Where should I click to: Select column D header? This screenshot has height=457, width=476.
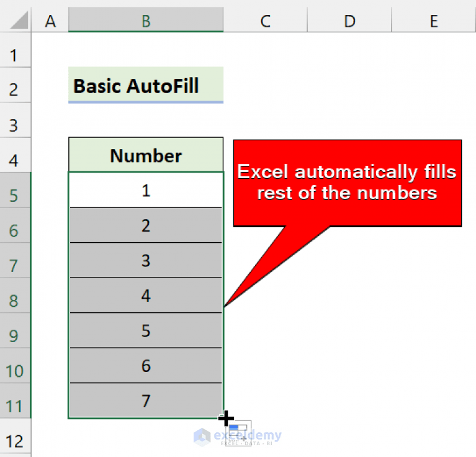(349, 20)
